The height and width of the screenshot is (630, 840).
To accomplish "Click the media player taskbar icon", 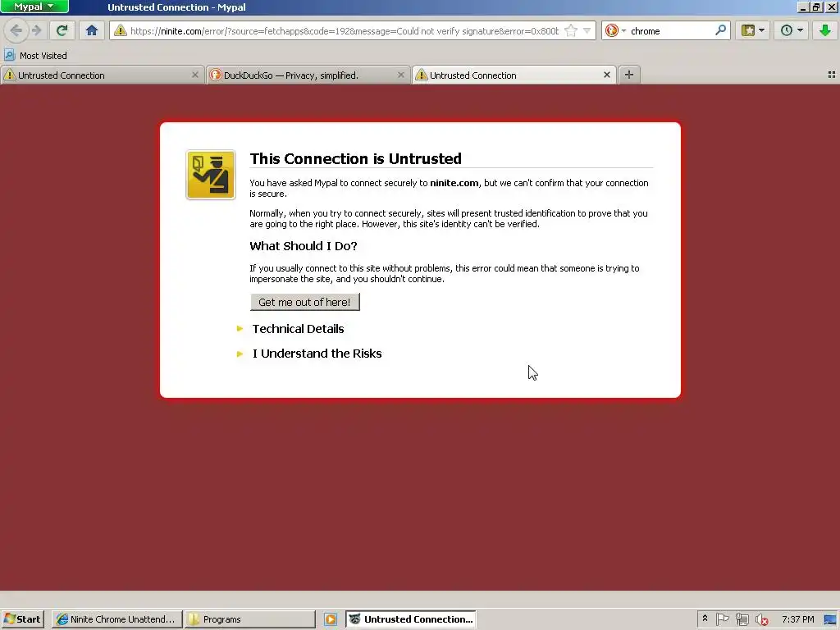I will (x=331, y=619).
